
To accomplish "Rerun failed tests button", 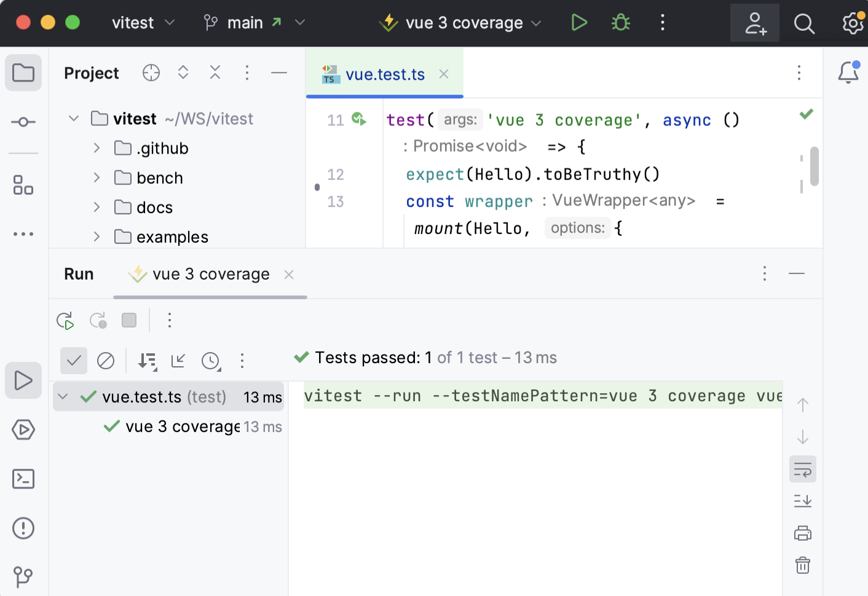I will (x=98, y=320).
